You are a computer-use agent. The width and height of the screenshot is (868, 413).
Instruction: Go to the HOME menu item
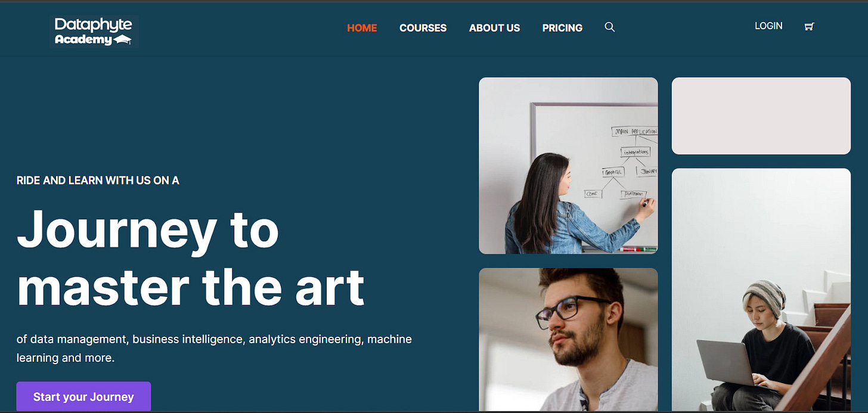[362, 27]
